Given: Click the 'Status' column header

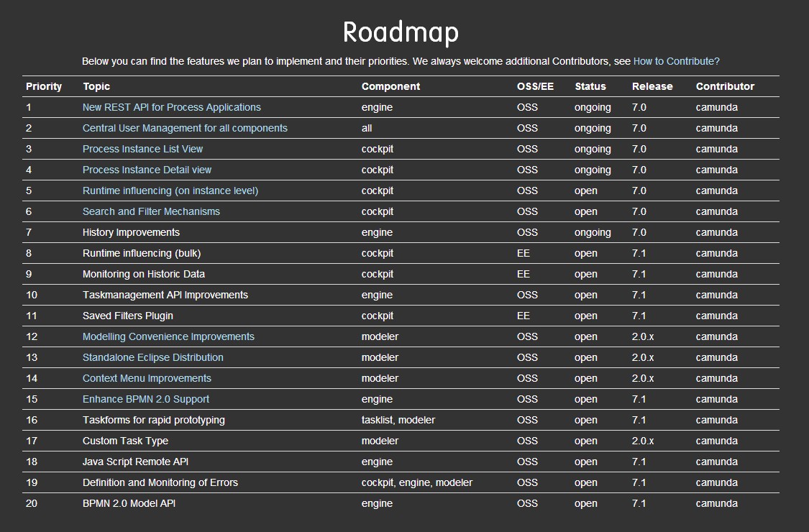Looking at the screenshot, I should coord(590,86).
